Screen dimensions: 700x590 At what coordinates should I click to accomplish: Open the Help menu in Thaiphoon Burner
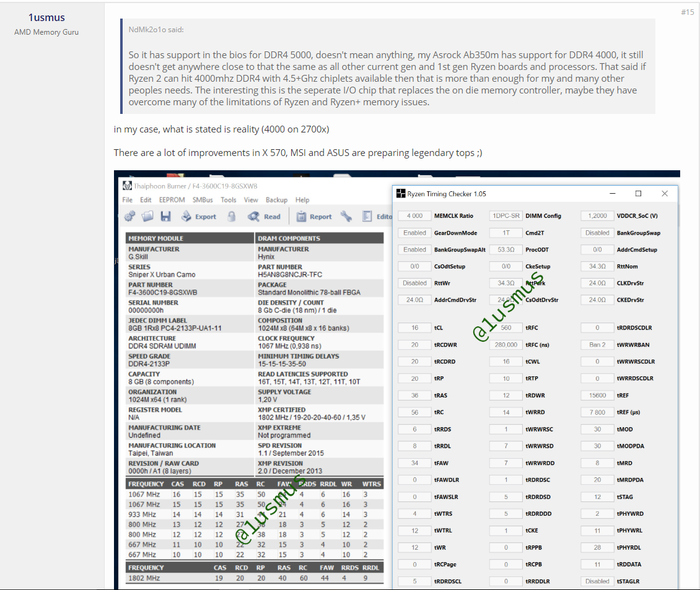[302, 200]
